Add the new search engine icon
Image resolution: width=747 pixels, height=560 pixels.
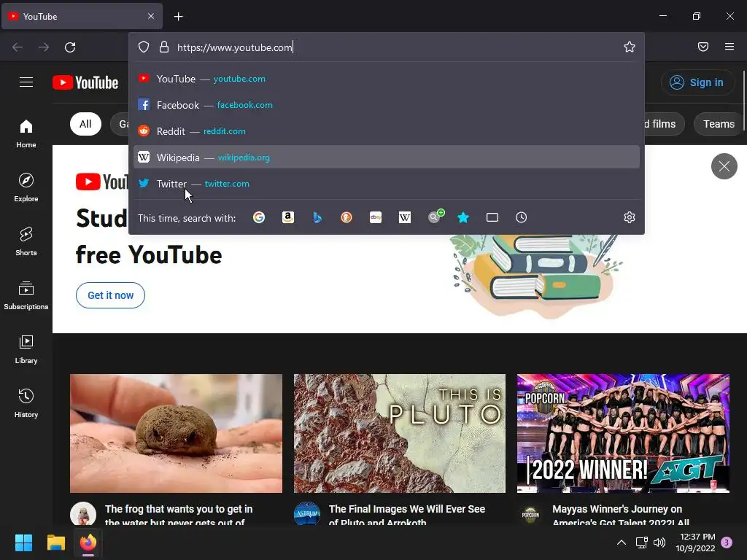click(x=435, y=217)
